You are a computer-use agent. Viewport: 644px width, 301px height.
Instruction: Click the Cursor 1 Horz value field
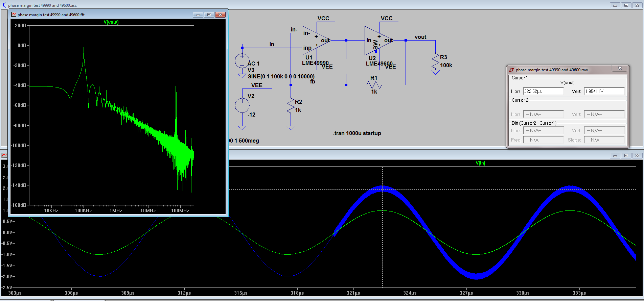click(x=543, y=91)
